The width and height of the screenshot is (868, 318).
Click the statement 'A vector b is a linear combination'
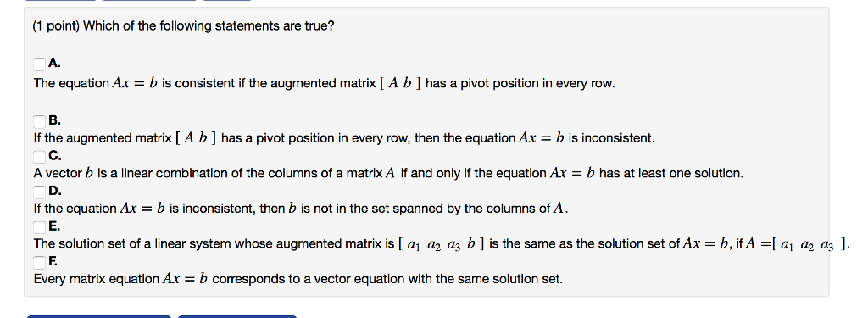click(x=388, y=173)
